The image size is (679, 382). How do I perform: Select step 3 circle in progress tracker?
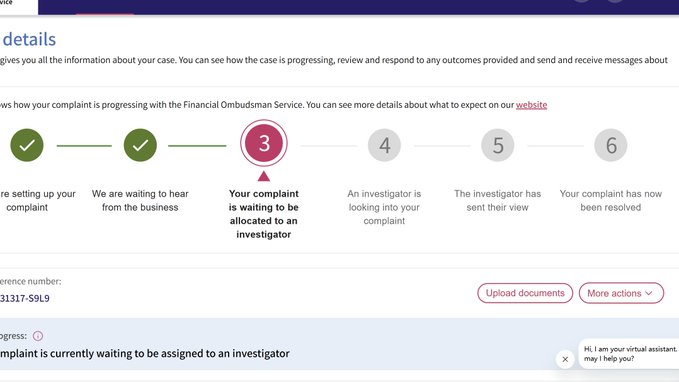[264, 143]
